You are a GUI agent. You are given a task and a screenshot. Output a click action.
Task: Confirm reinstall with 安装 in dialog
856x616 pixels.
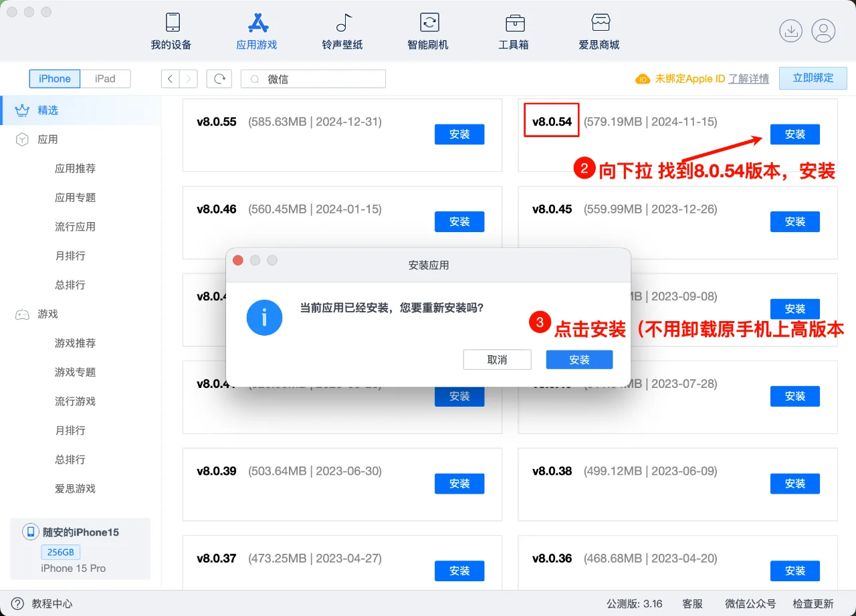[x=579, y=359]
